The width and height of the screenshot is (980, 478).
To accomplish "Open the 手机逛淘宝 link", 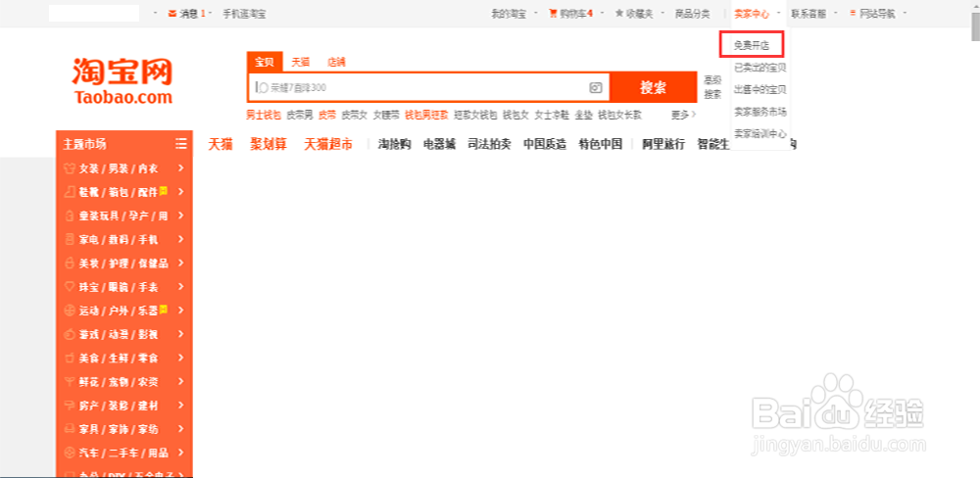I will [x=244, y=14].
